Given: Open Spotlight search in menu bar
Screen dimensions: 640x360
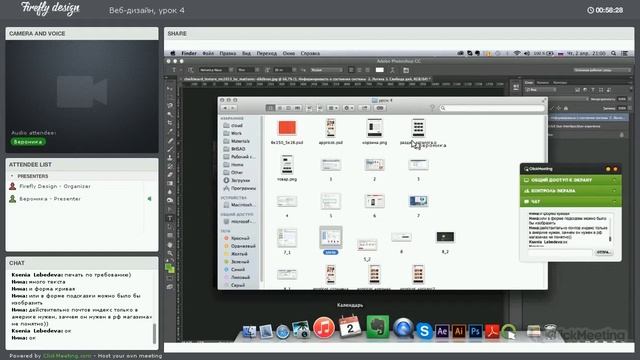Looking at the screenshot, I should pyautogui.click(x=613, y=53).
